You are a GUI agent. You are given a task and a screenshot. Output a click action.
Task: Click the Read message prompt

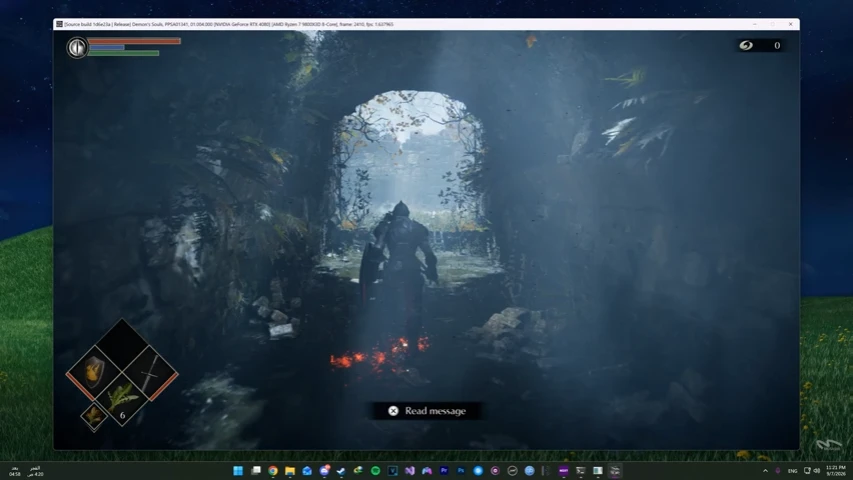pos(428,411)
